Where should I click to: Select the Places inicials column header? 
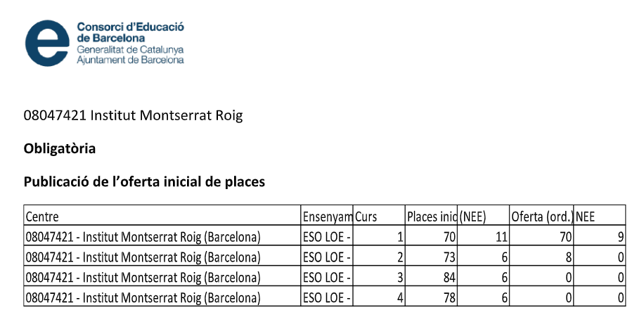click(432, 217)
